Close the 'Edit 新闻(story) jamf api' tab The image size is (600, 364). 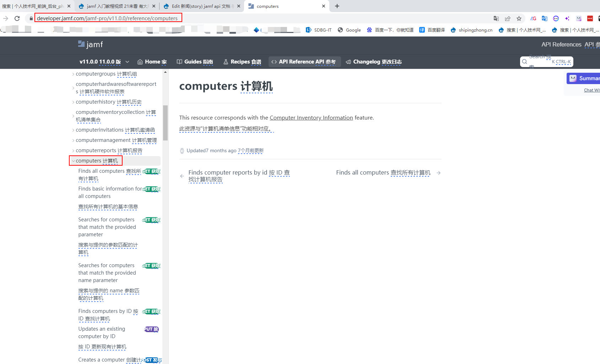coord(239,6)
